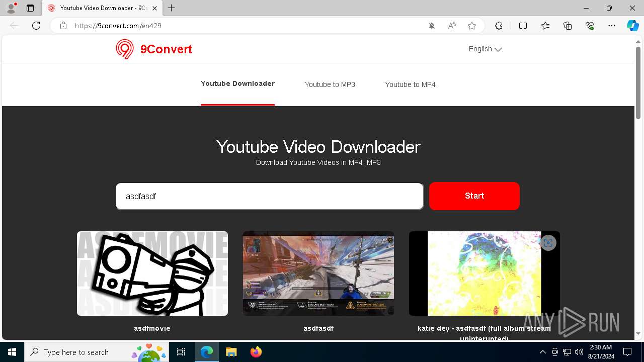Open Task View in taskbar
The image size is (644, 362).
pos(181,352)
